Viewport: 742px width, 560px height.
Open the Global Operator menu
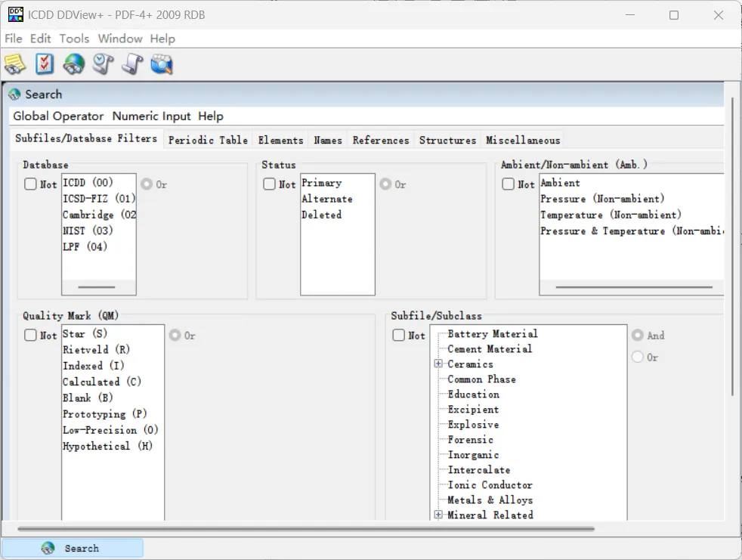[58, 116]
